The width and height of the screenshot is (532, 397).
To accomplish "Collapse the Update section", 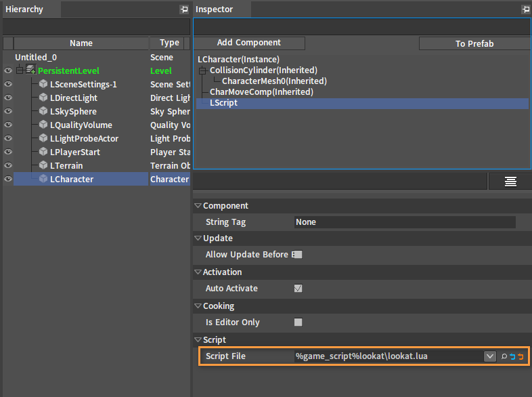I will coord(198,238).
